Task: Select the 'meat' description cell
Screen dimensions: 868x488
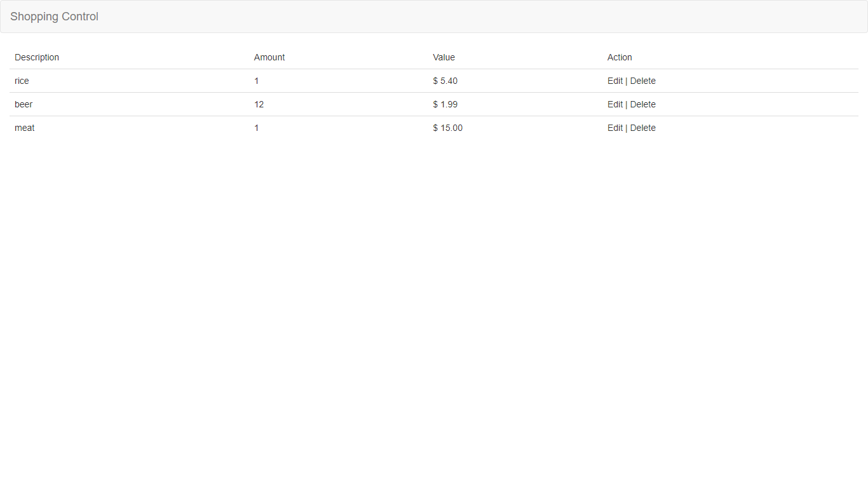Action: coord(25,128)
